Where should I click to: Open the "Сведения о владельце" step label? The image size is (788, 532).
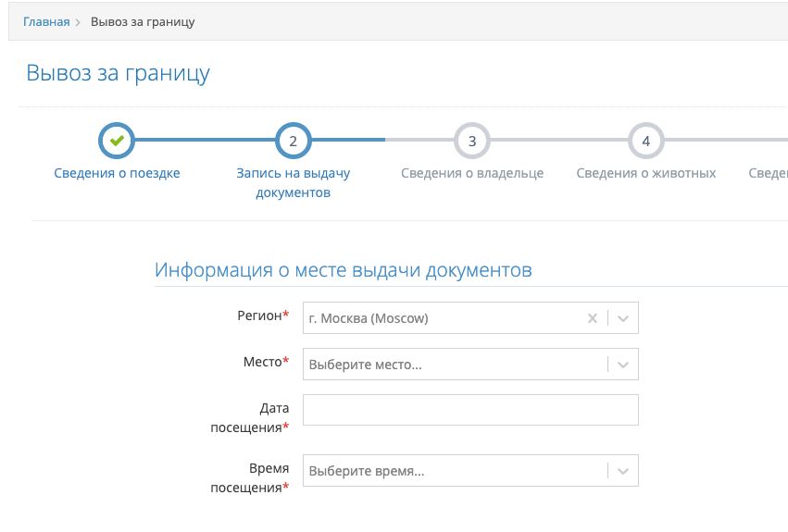[471, 173]
